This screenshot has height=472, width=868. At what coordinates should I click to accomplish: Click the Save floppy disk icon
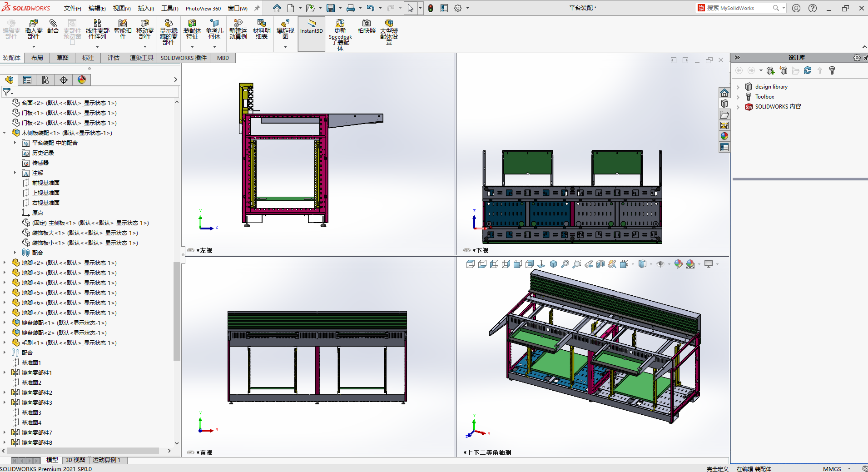tap(331, 8)
